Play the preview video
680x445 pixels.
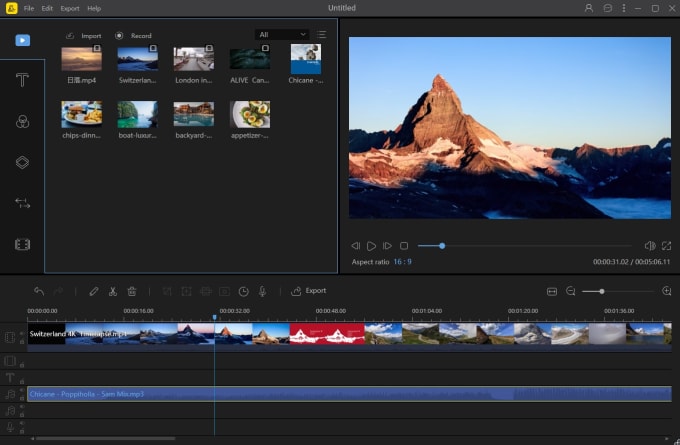(x=371, y=246)
